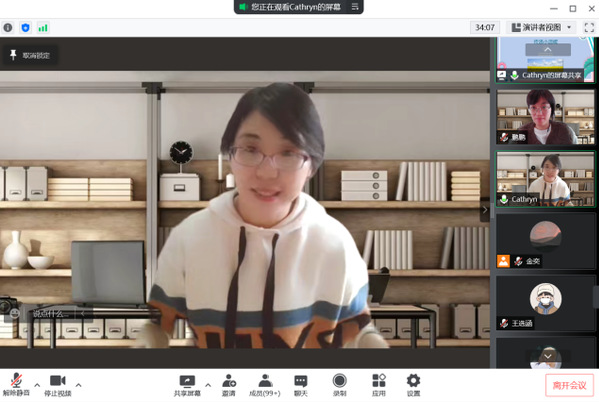The image size is (599, 402).
Task: Open the meeting info icon
Action: point(8,28)
